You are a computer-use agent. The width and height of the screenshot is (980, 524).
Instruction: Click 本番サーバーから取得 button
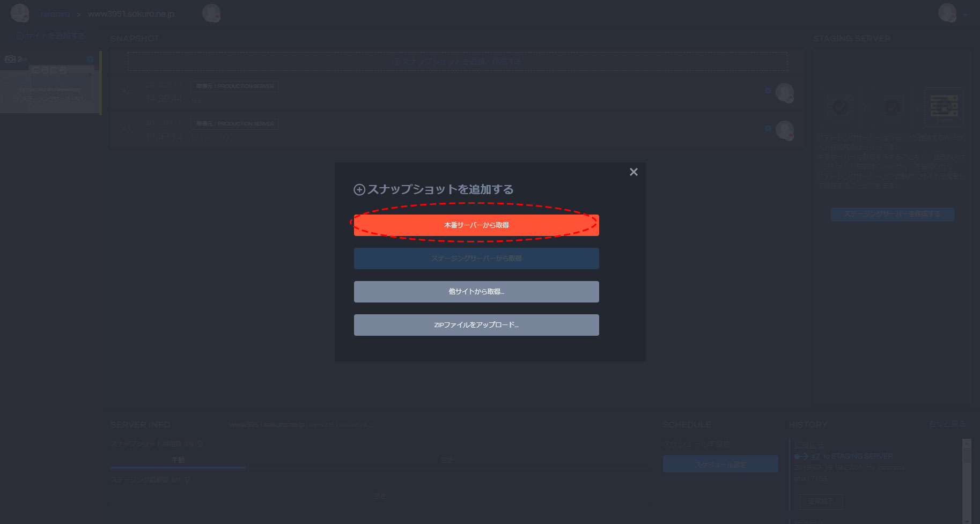tap(476, 225)
